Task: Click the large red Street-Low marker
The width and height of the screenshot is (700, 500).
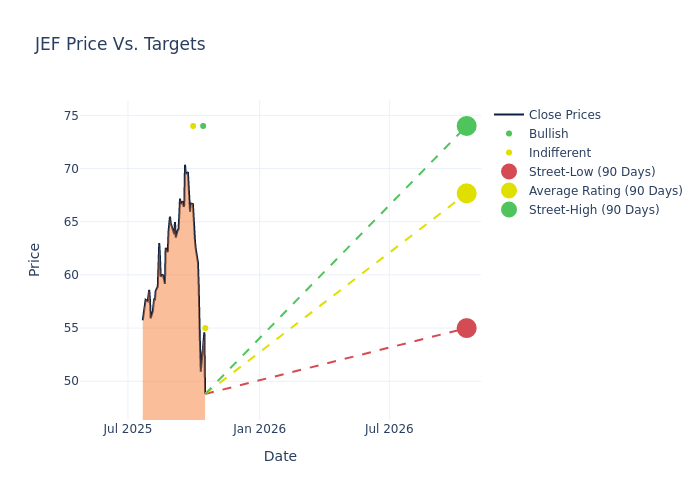Action: pos(466,328)
